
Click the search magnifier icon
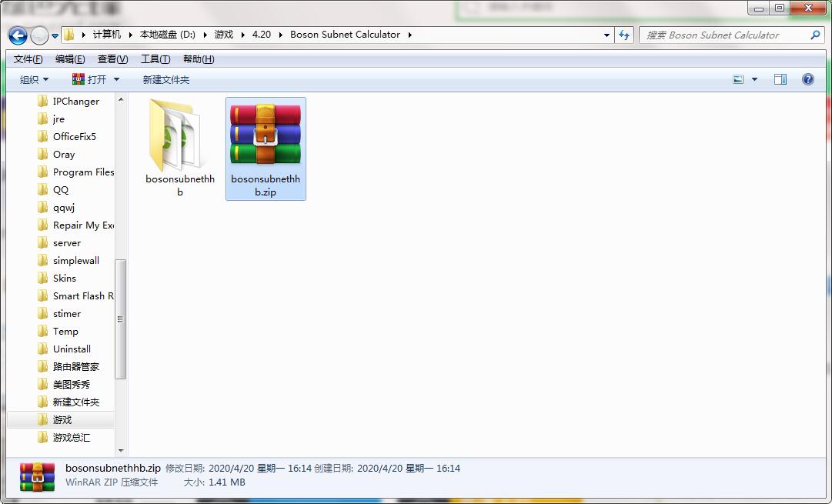[x=816, y=35]
